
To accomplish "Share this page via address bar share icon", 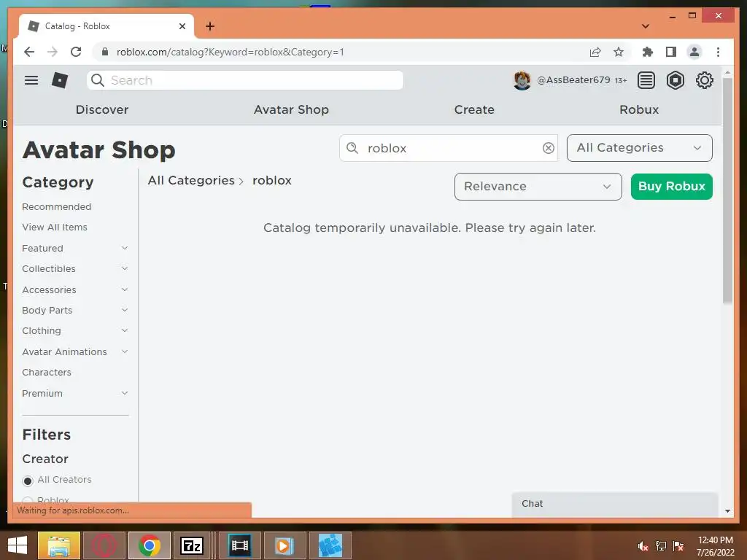I will [x=595, y=52].
